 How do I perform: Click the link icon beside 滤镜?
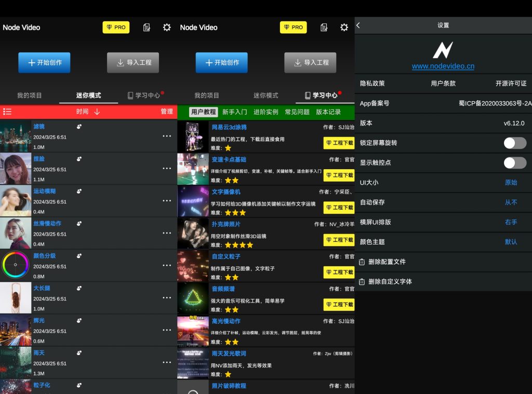coord(79,127)
